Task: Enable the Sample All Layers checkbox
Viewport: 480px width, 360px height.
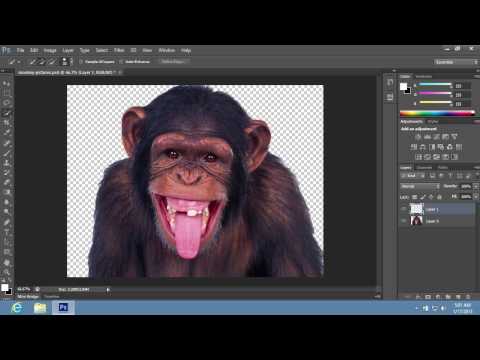Action: click(x=81, y=62)
